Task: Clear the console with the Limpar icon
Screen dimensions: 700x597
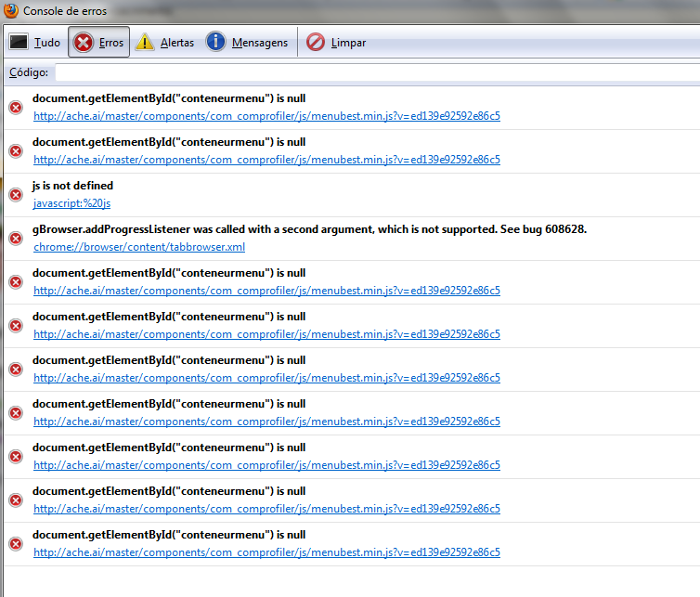Action: 316,43
